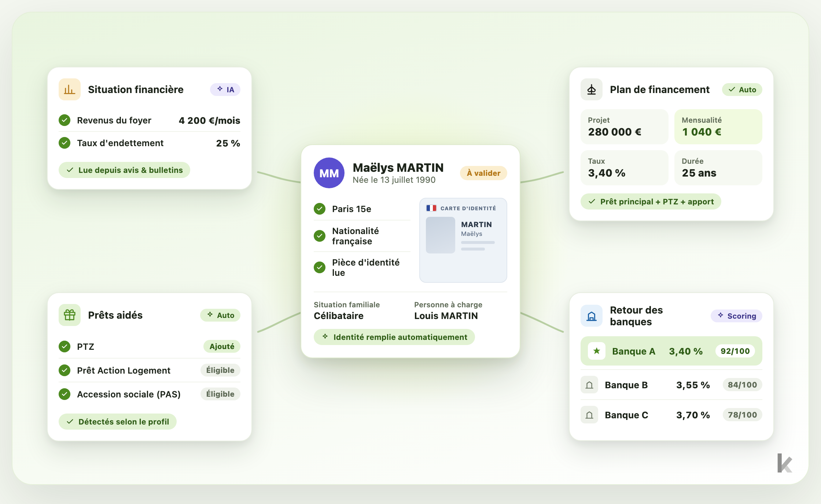
Task: Click Identité remplie automatiquement pill
Action: 394,337
